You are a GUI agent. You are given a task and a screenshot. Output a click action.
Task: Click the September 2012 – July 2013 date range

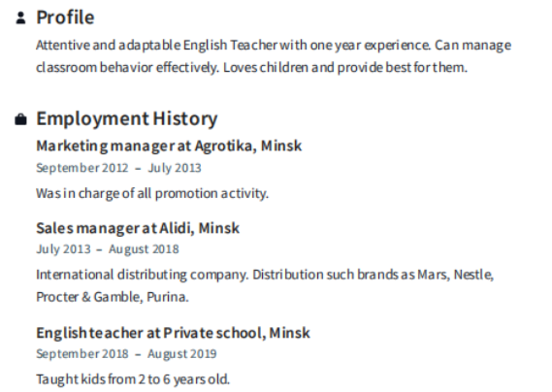[118, 168]
